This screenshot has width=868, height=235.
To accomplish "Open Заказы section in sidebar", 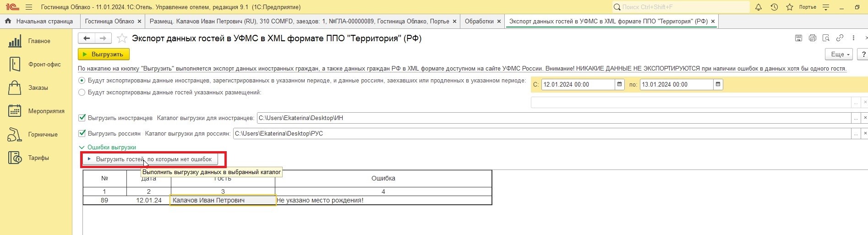I will coord(36,88).
